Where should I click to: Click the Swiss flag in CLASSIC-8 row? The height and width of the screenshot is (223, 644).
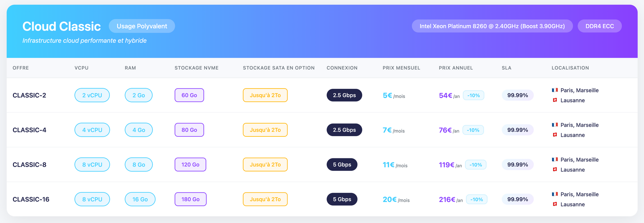click(555, 169)
